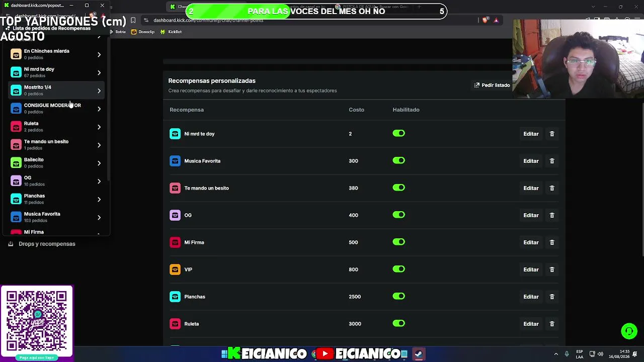Screen dimensions: 644x362
Task: Click trash icon for Te mando un besito
Action: pyautogui.click(x=552, y=188)
